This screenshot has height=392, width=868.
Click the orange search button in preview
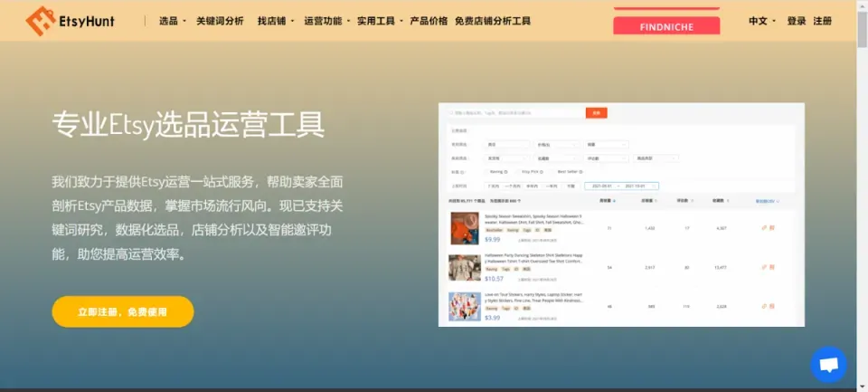click(x=596, y=113)
